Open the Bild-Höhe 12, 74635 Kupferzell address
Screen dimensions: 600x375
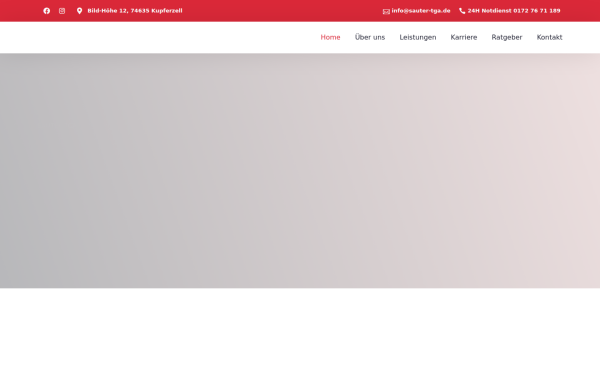click(x=135, y=11)
